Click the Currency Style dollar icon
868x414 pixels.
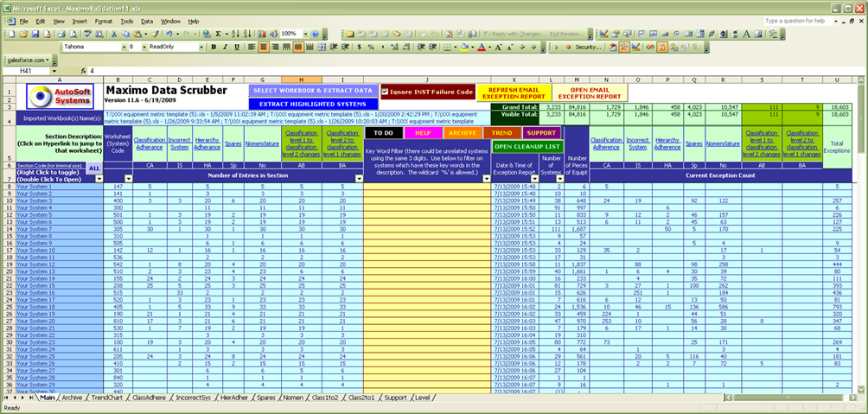click(360, 47)
